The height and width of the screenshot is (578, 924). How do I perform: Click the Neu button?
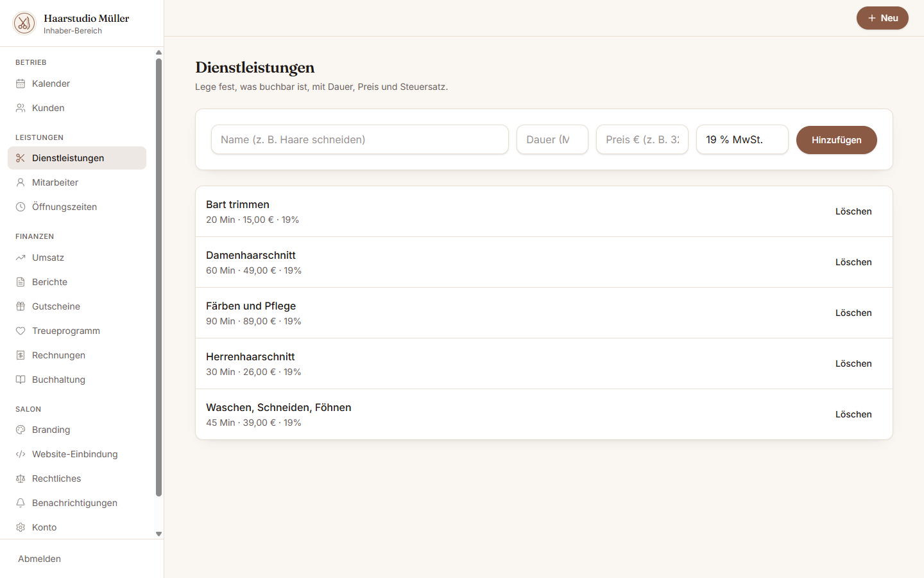[882, 18]
